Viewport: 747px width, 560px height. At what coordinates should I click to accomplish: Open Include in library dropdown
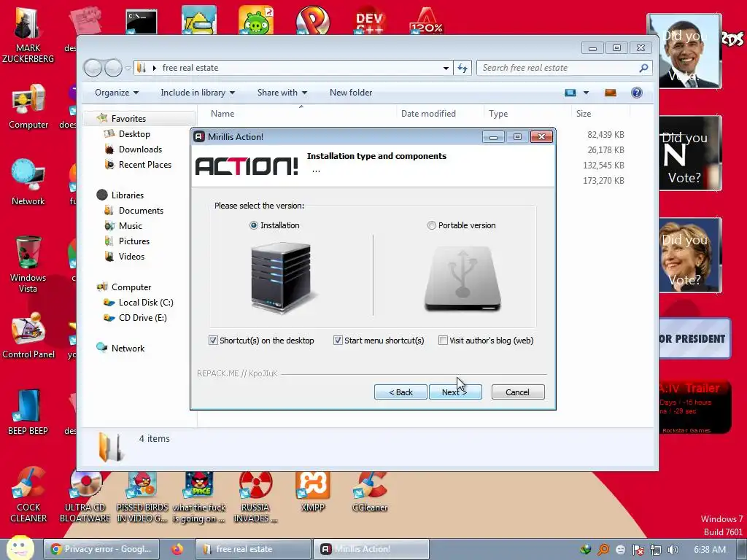(198, 93)
